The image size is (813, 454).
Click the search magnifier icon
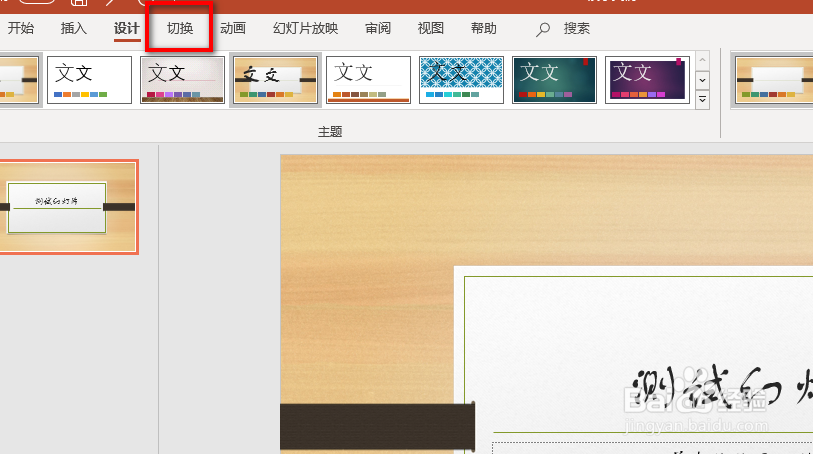(542, 30)
